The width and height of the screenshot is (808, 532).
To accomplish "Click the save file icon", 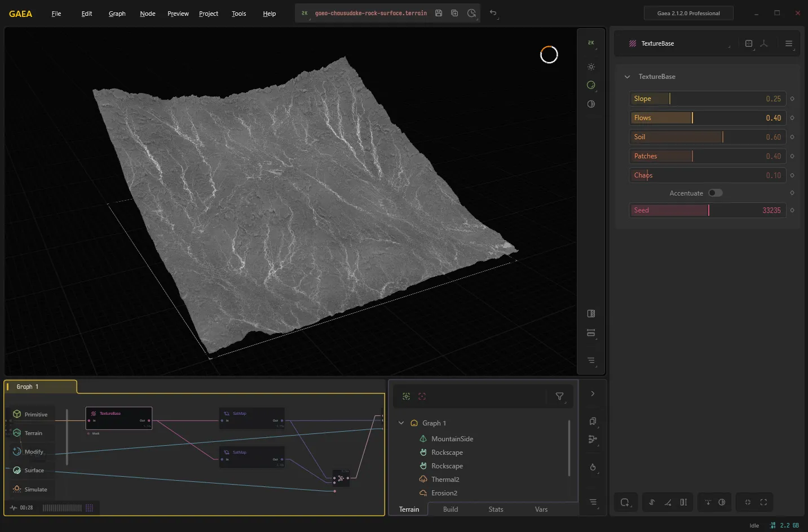I will point(439,13).
